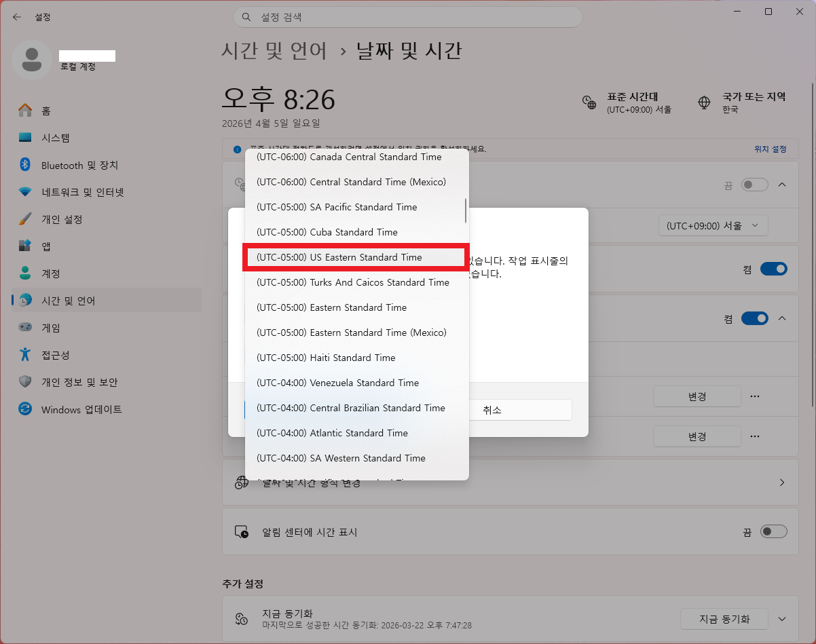Click the search magnifier icon
This screenshot has height=644, width=816.
tap(247, 17)
